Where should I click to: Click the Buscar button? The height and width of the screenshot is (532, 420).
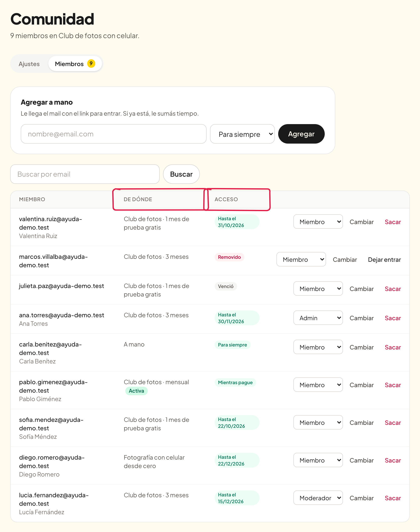tap(181, 174)
